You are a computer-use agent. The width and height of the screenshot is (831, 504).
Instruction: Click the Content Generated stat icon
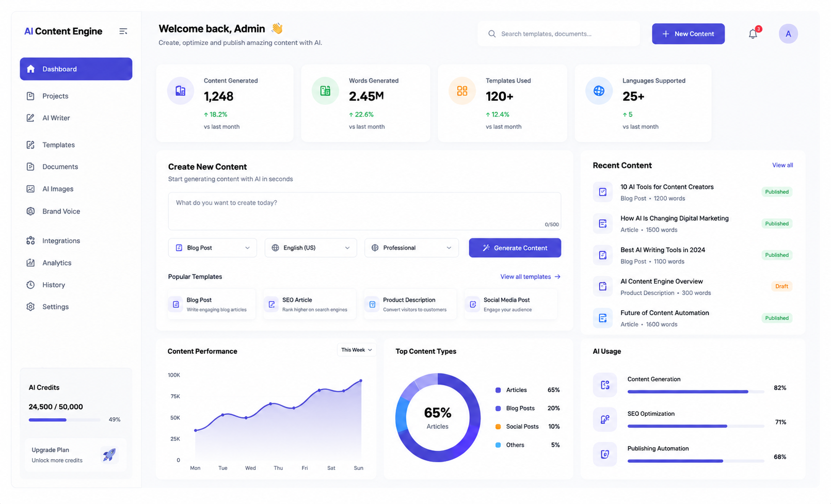pos(180,91)
